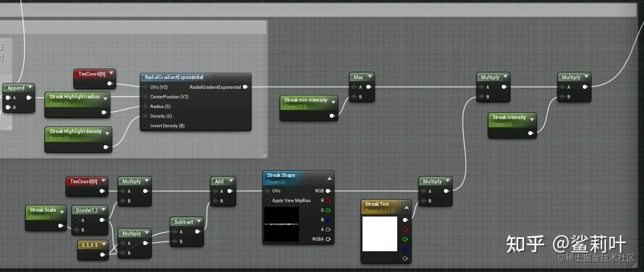Viewport: 644px width, 272px height.
Task: Select the Streak Shape node title
Action: [x=281, y=175]
